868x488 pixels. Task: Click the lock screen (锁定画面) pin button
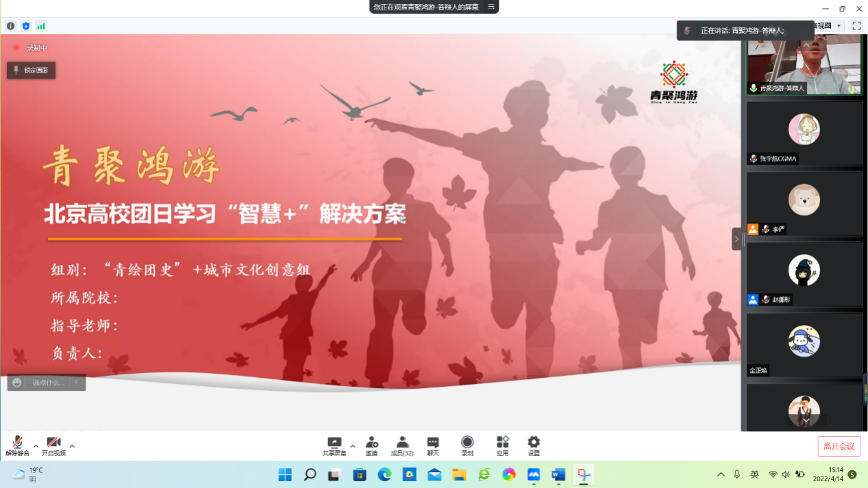[x=32, y=70]
